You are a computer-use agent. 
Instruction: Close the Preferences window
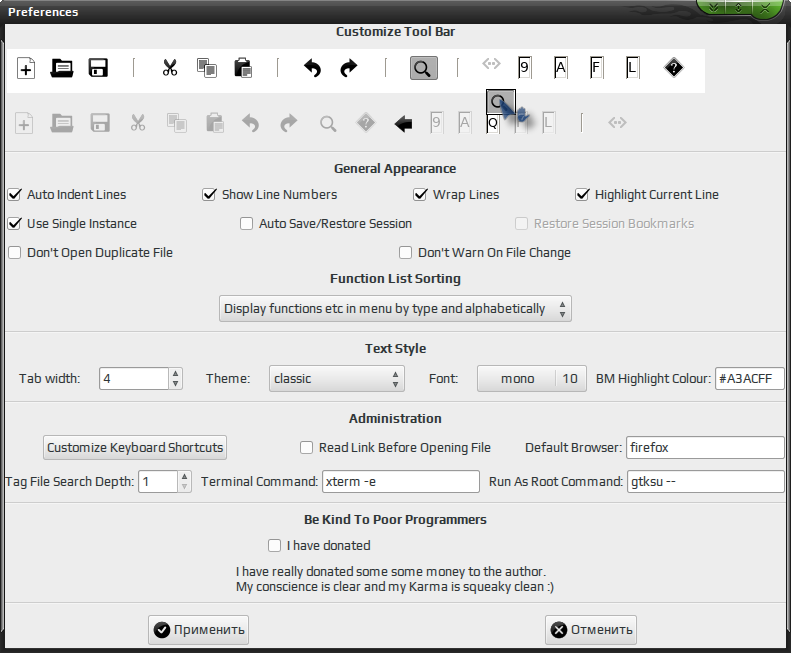(765, 8)
